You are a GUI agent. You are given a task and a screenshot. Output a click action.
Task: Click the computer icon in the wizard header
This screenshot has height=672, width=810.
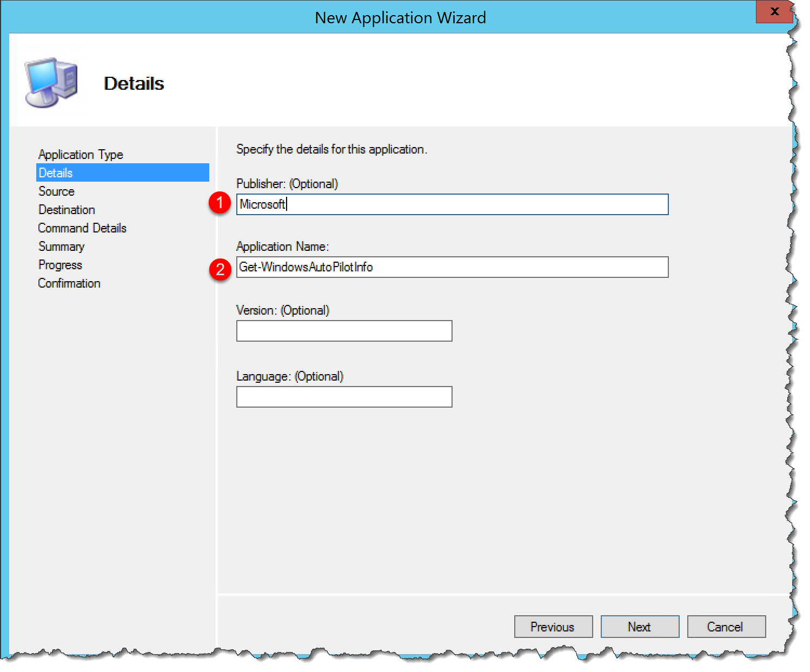click(x=50, y=81)
